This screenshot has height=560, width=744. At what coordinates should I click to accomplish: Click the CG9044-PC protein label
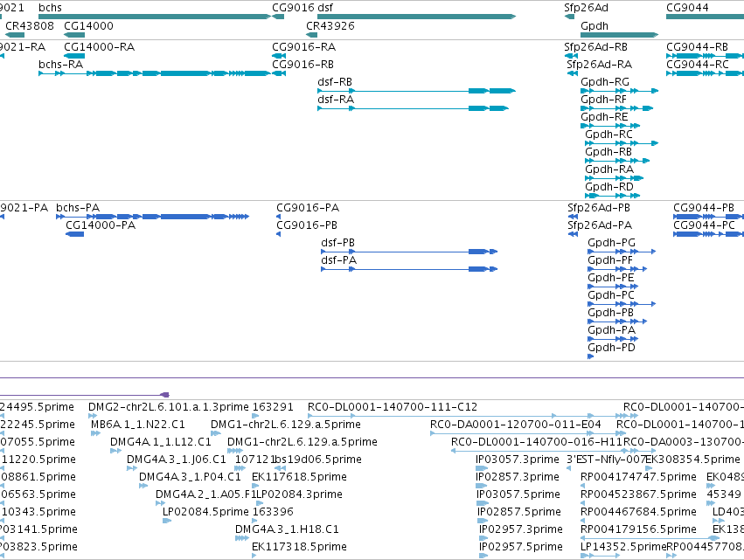[704, 225]
